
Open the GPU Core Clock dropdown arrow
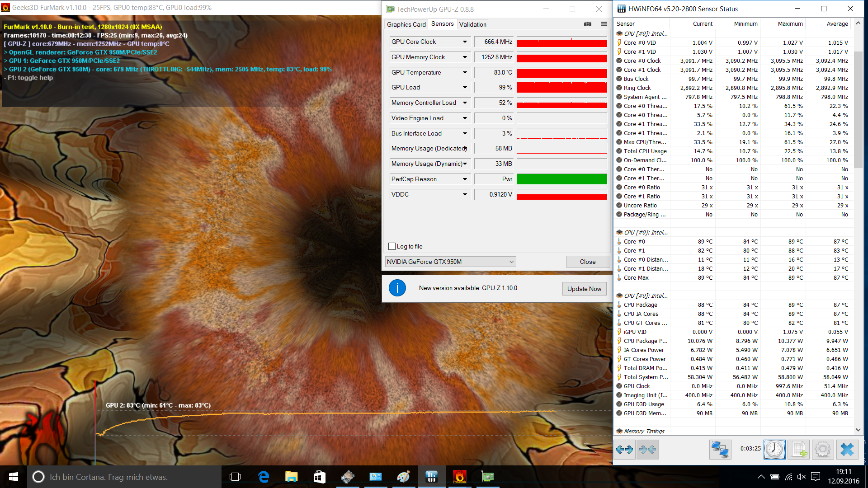point(465,42)
